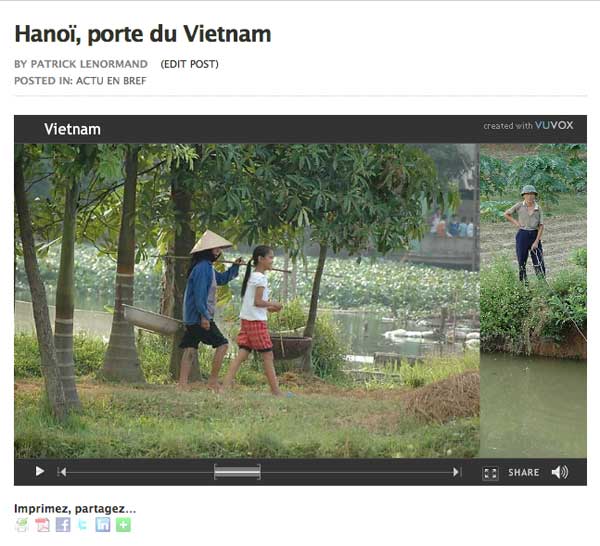The image size is (600, 546).
Task: Open the Actu en bref category
Action: (111, 81)
